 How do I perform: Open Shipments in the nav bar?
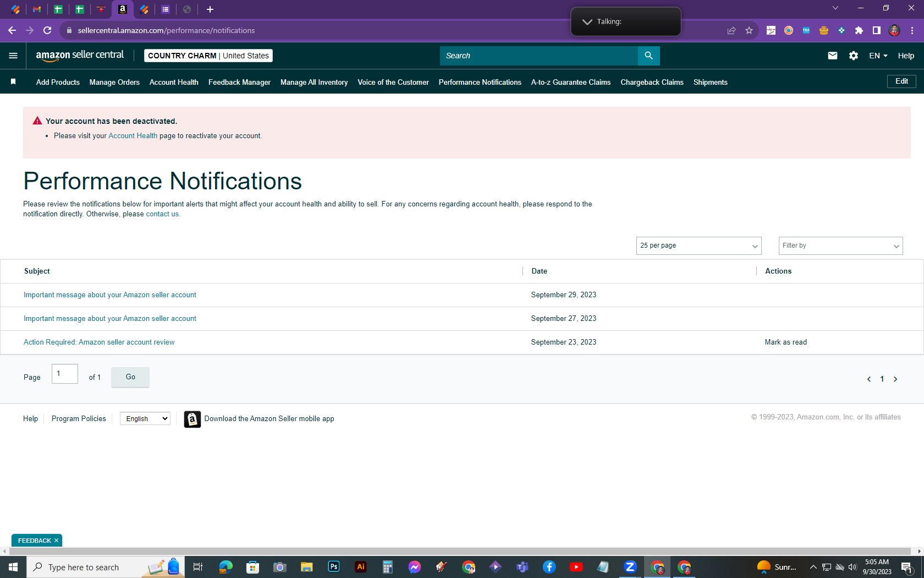pos(711,82)
